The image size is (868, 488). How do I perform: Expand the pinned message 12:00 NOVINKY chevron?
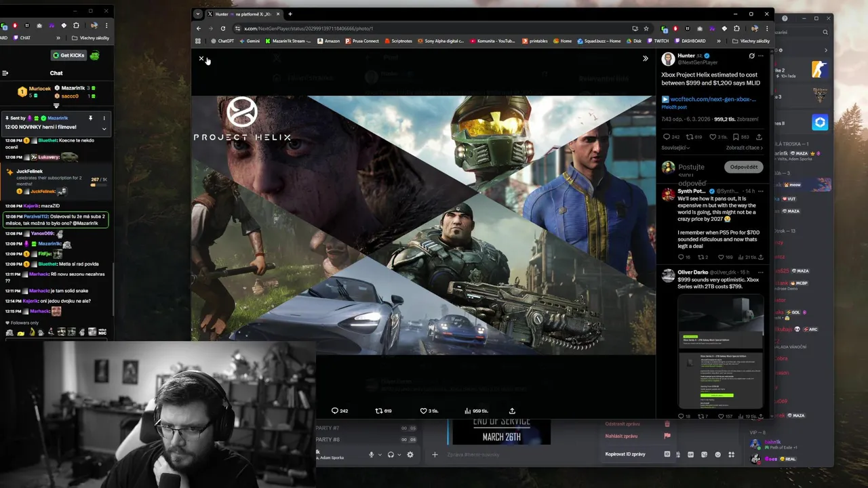(x=104, y=128)
